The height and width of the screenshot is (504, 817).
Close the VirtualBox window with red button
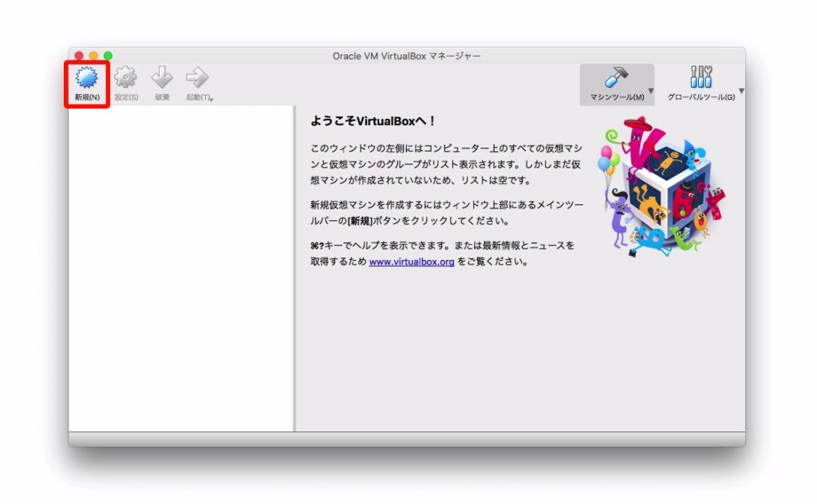79,56
